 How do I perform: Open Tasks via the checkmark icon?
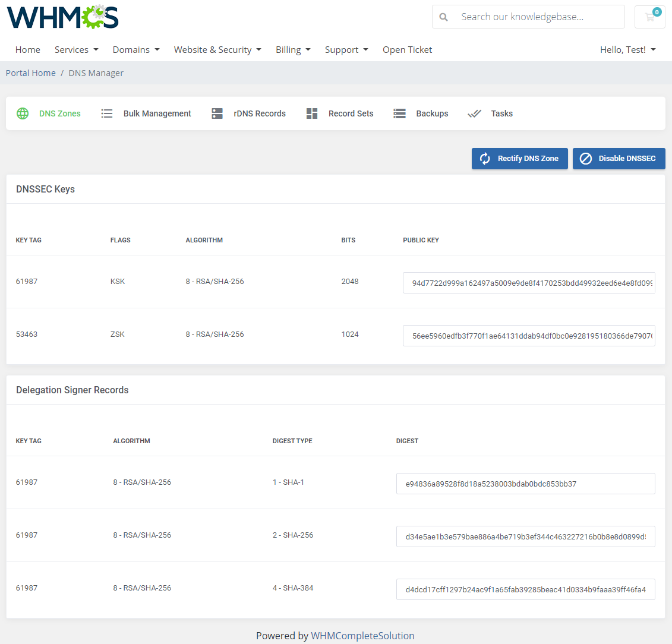tap(475, 113)
